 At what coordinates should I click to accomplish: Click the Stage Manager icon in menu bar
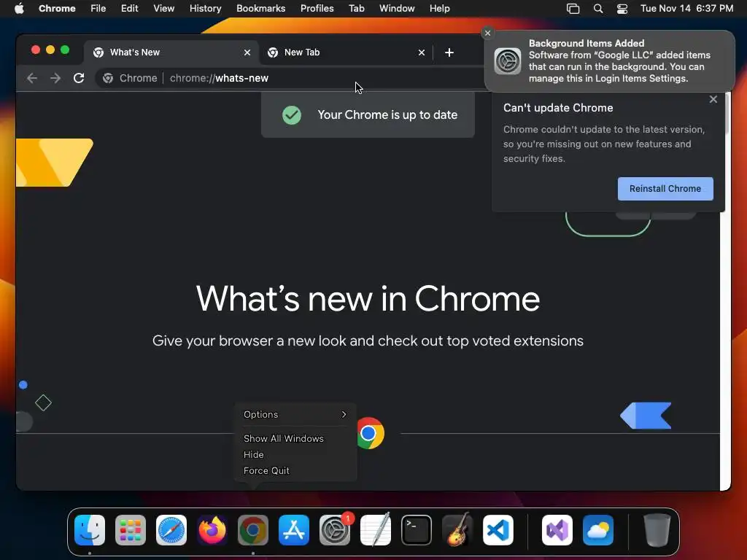pos(573,9)
